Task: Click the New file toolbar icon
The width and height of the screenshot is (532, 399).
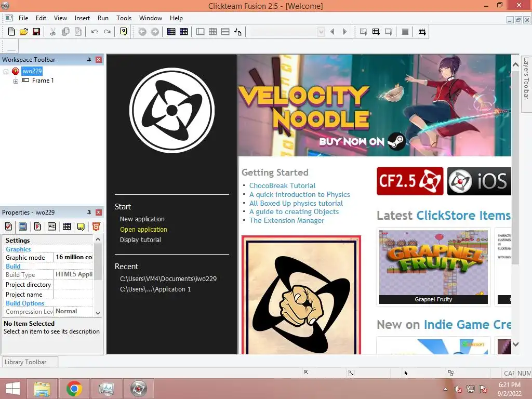Action: click(11, 32)
